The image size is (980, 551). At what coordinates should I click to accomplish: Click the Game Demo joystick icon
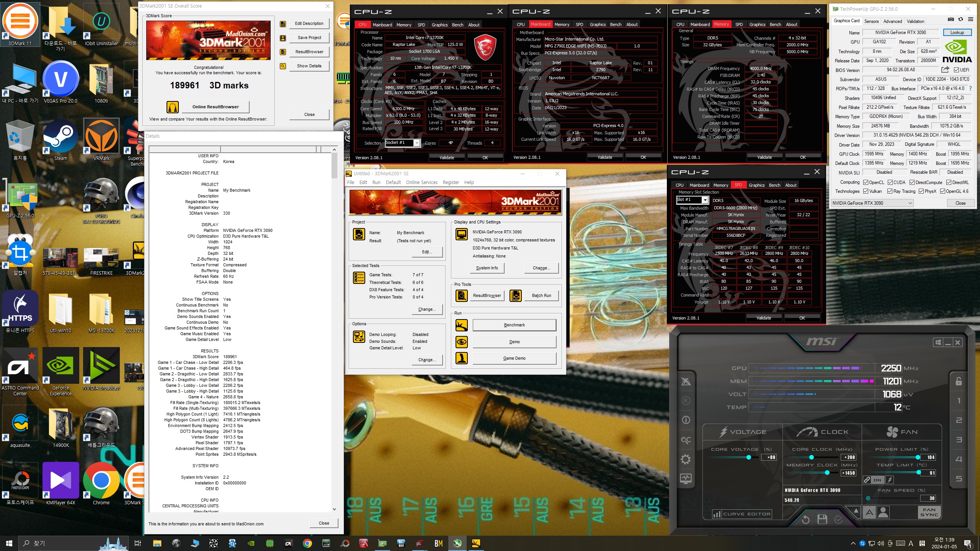click(462, 358)
